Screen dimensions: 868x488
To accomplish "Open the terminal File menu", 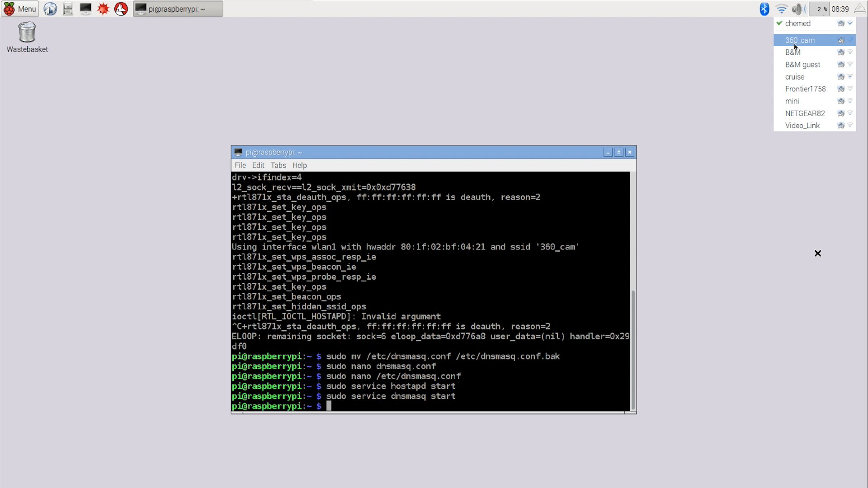I will pyautogui.click(x=240, y=165).
